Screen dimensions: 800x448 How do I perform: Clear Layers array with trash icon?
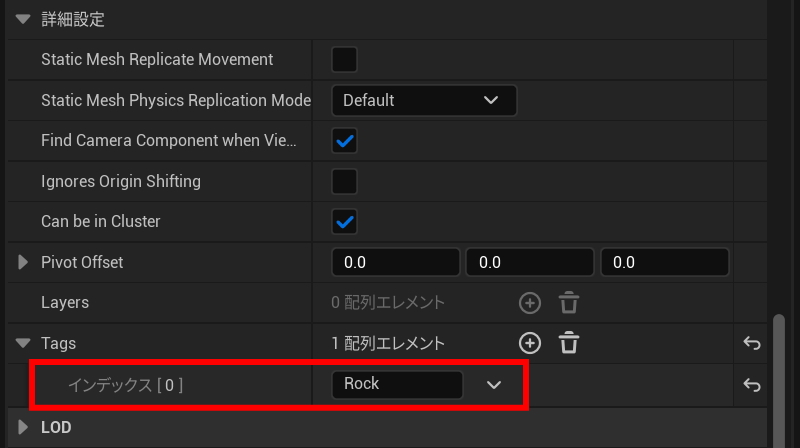click(569, 302)
